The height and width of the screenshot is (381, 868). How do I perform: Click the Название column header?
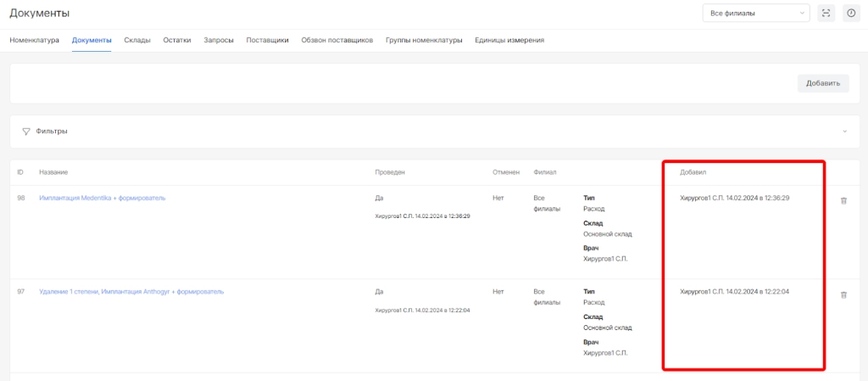tap(53, 172)
